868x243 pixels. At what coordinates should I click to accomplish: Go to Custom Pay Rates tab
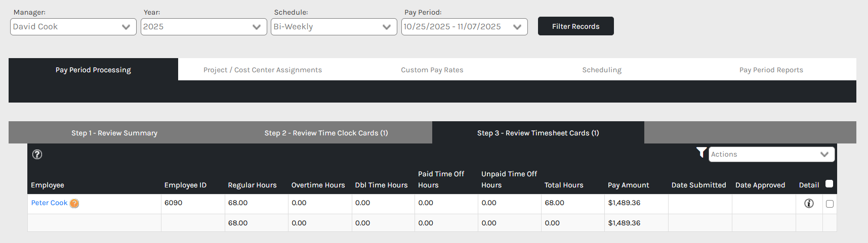pos(432,70)
